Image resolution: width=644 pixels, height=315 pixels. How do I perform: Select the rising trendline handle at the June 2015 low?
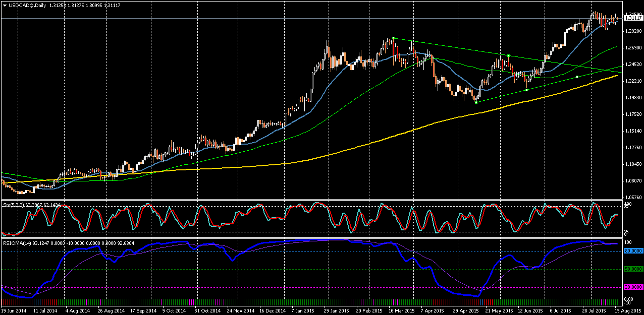(526, 90)
